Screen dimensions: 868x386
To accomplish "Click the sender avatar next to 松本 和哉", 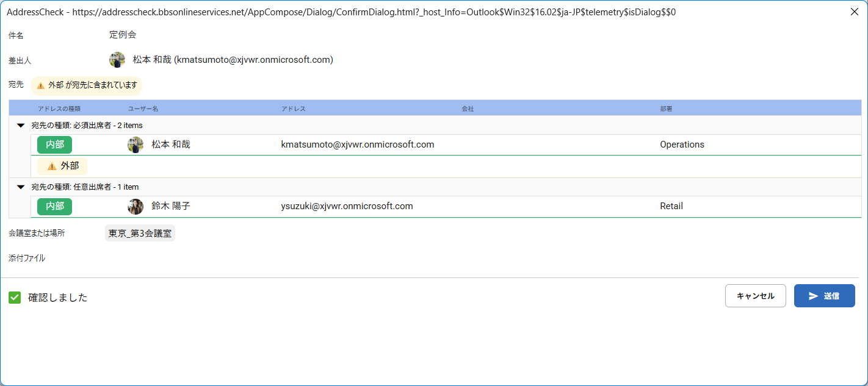I will (x=117, y=60).
